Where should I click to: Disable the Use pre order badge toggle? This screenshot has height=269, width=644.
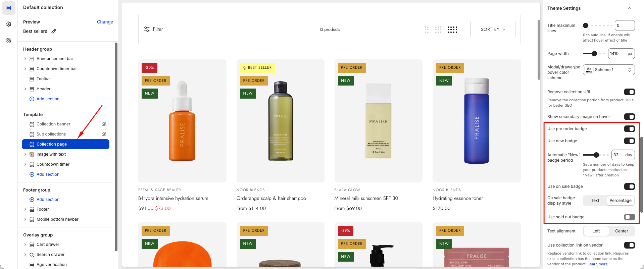click(629, 129)
